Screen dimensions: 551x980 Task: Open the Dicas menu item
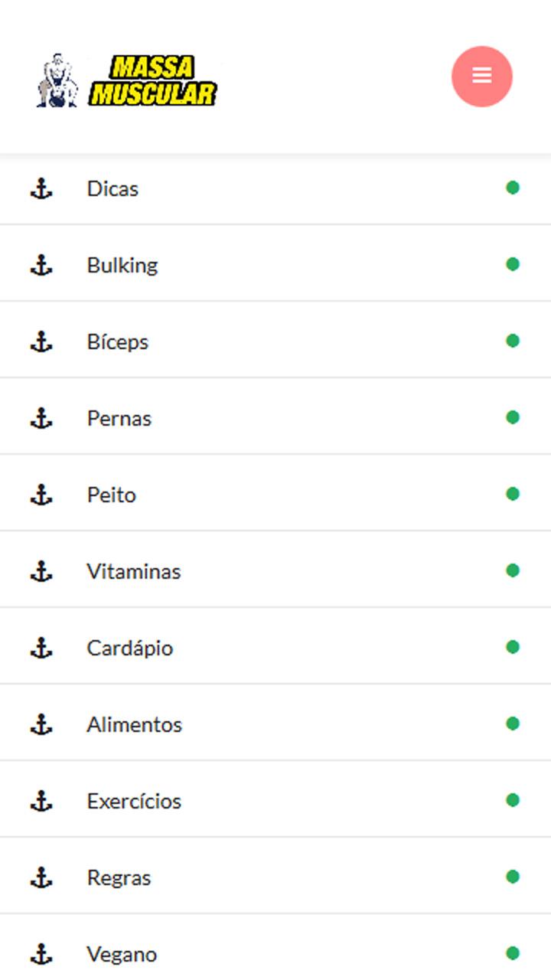112,189
